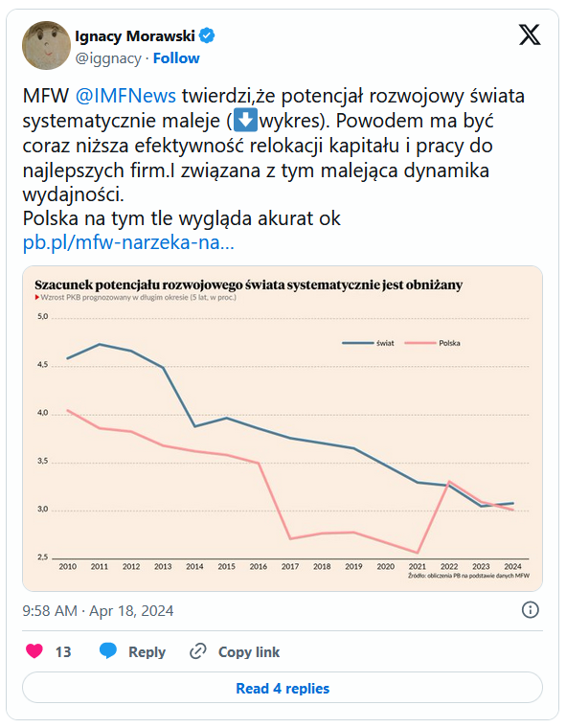The image size is (566, 728).
Task: Click the X logo icon
Action: pyautogui.click(x=530, y=35)
